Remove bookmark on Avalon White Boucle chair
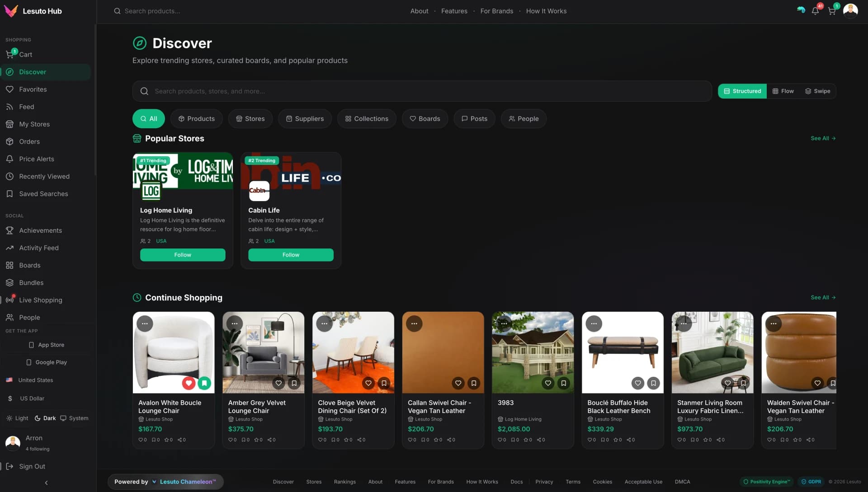 (204, 383)
